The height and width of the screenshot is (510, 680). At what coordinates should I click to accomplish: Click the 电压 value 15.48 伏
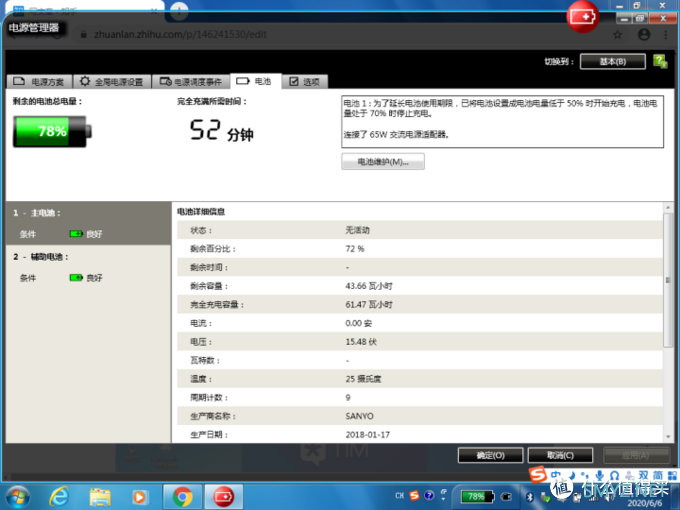click(361, 342)
